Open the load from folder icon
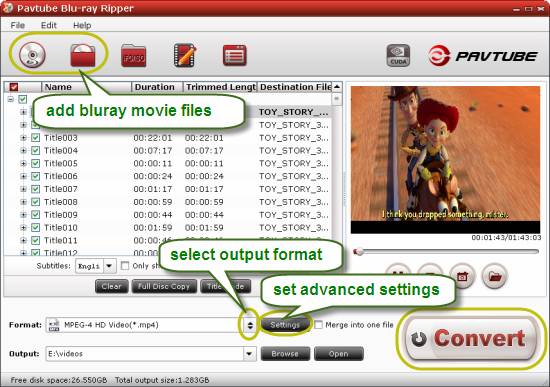 click(83, 55)
